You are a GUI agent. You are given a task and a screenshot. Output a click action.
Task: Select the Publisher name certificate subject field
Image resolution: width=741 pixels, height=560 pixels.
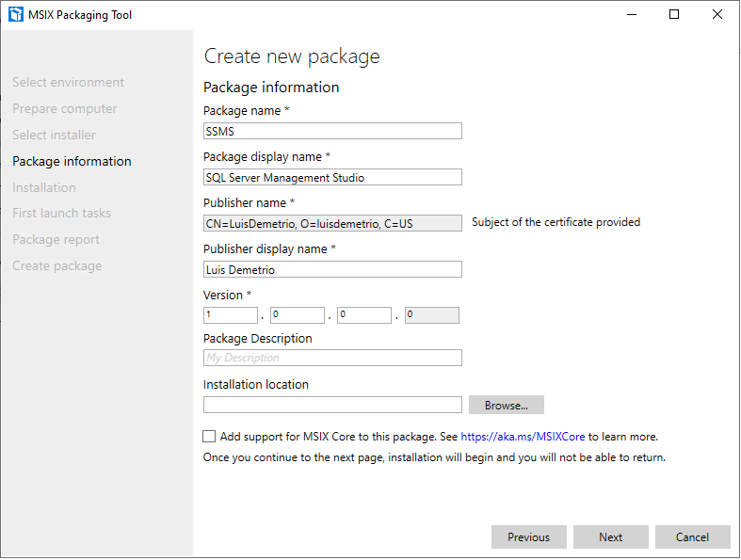(332, 223)
